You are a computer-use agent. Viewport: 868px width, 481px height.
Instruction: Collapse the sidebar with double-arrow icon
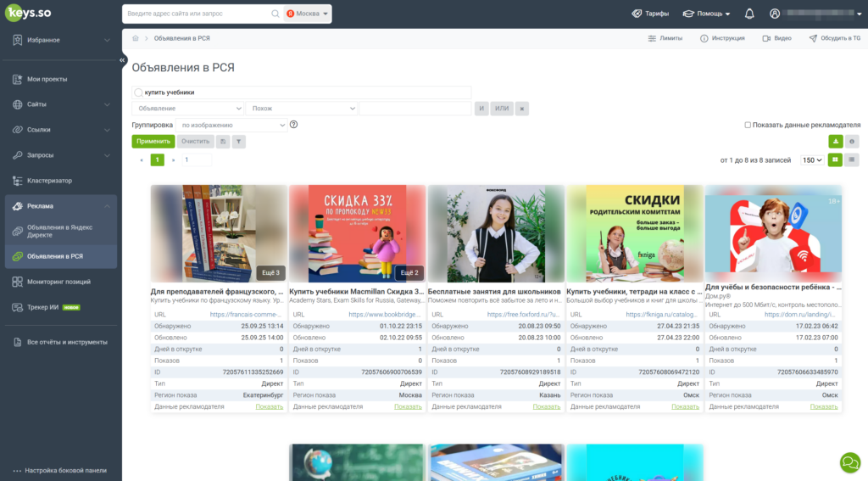[122, 60]
